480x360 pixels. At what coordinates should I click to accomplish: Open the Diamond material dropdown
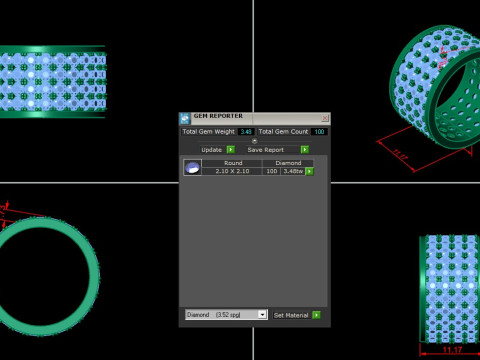click(226, 315)
